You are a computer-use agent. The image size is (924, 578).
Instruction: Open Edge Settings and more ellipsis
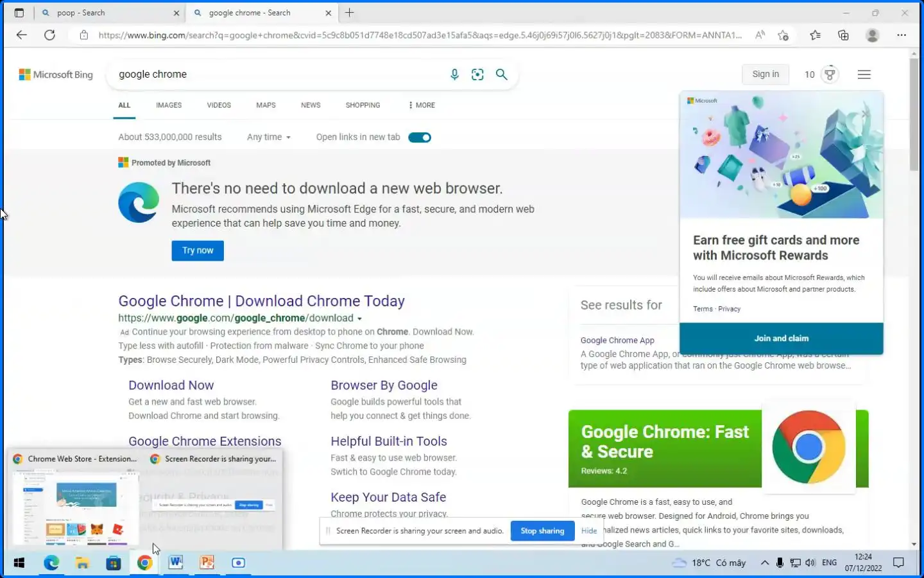coord(902,35)
